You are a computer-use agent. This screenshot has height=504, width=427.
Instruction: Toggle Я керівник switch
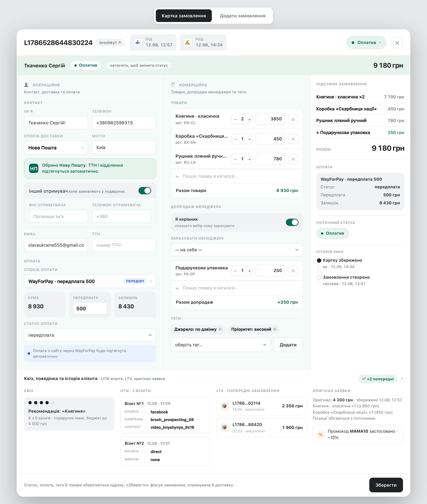tap(292, 222)
